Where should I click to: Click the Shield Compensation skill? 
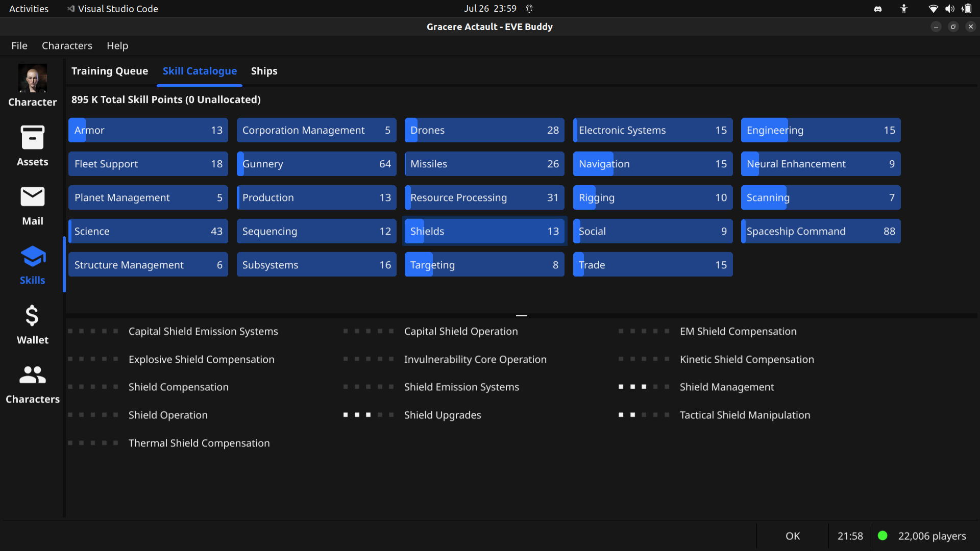tap(178, 387)
